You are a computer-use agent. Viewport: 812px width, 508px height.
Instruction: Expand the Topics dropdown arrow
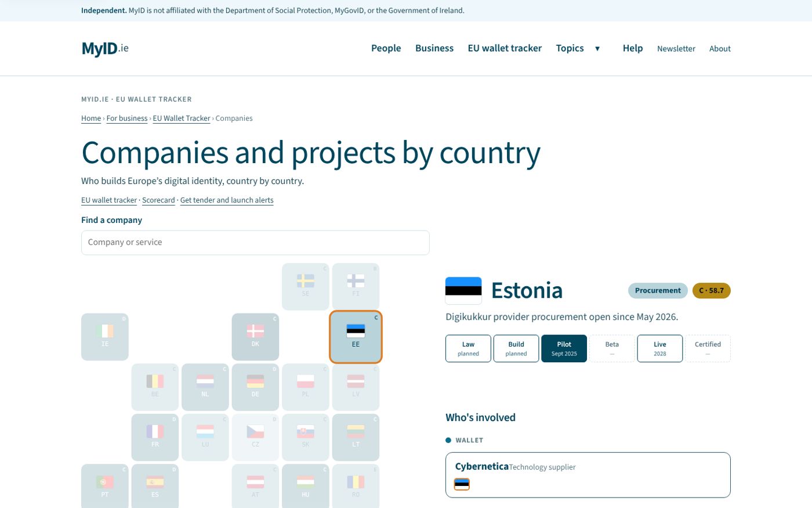point(597,48)
